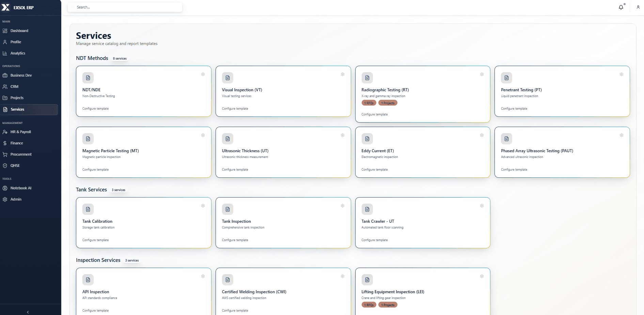Open Profile from sidebar

(x=29, y=42)
